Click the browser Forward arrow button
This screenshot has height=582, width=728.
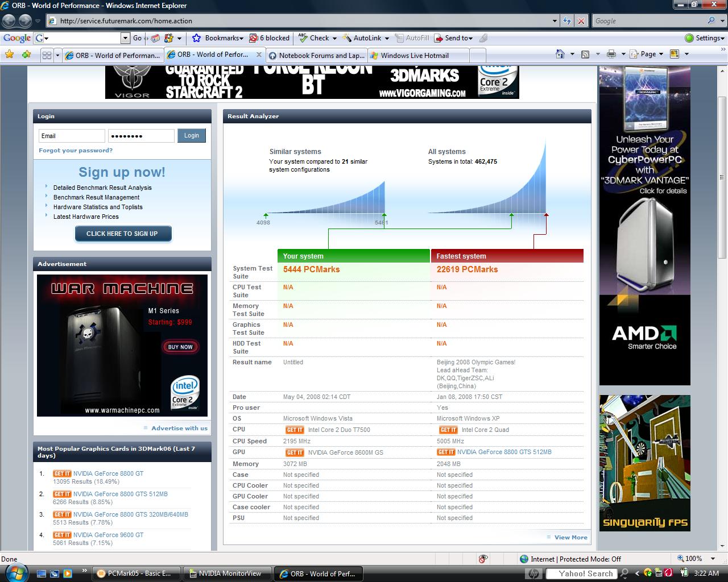(25, 21)
